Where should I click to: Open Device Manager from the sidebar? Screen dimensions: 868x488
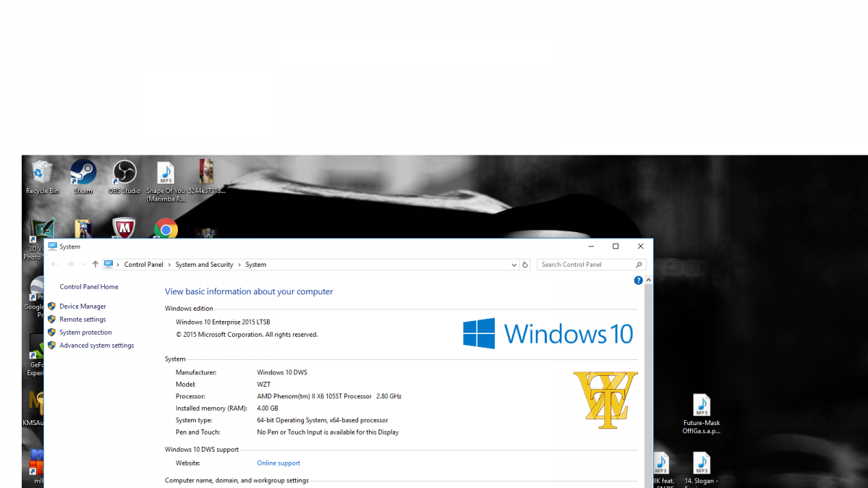coord(82,307)
